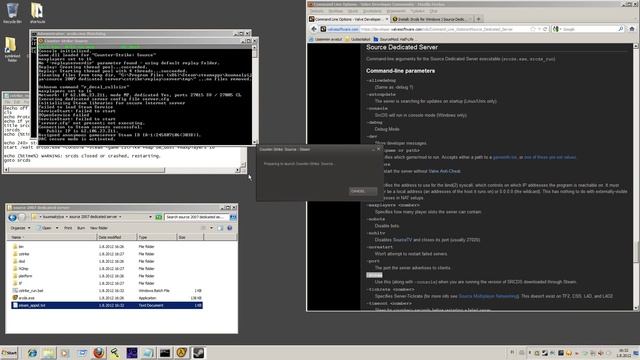
Task: Click the console window vertical scrollbar
Action: (x=255, y=94)
